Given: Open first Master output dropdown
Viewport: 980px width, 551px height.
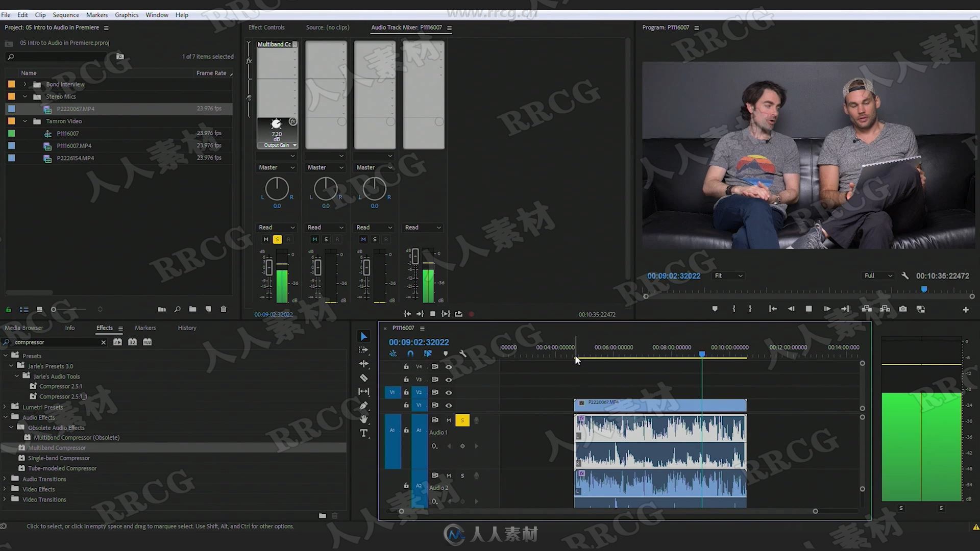Looking at the screenshot, I should pyautogui.click(x=276, y=167).
